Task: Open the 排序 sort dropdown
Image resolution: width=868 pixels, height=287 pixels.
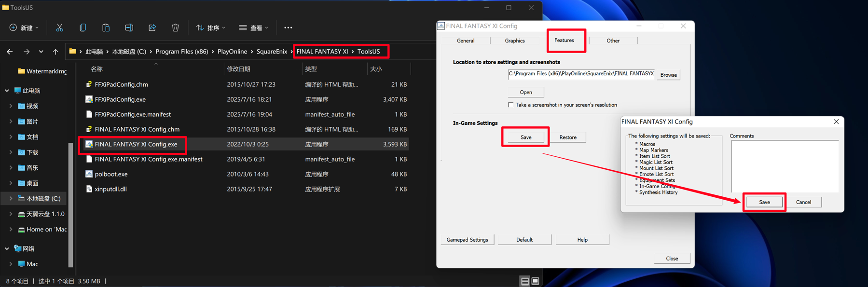Action: pyautogui.click(x=210, y=28)
